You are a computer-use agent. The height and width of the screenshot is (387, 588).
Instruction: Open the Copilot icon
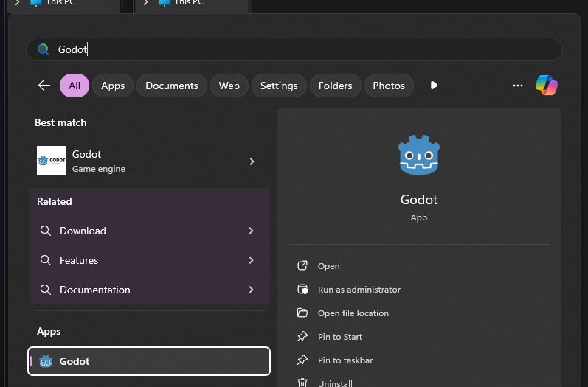click(x=547, y=86)
